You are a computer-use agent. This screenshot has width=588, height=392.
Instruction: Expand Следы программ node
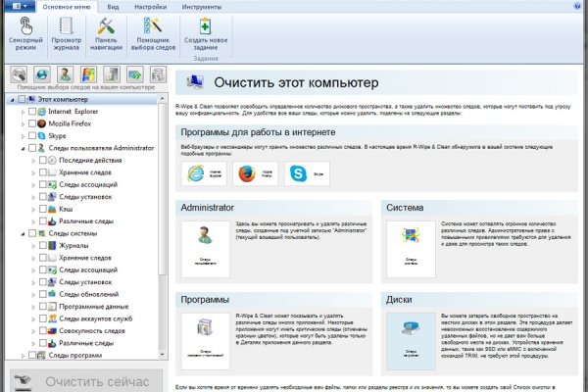click(x=23, y=356)
